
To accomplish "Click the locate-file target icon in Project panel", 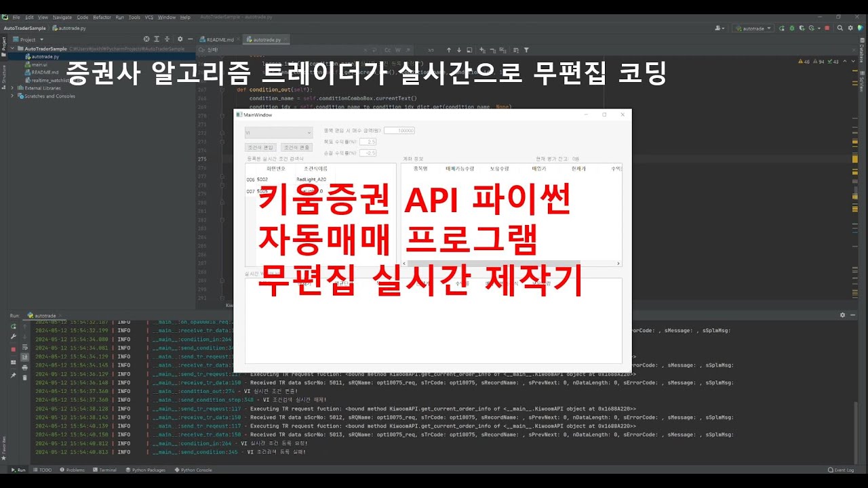I will pyautogui.click(x=146, y=40).
